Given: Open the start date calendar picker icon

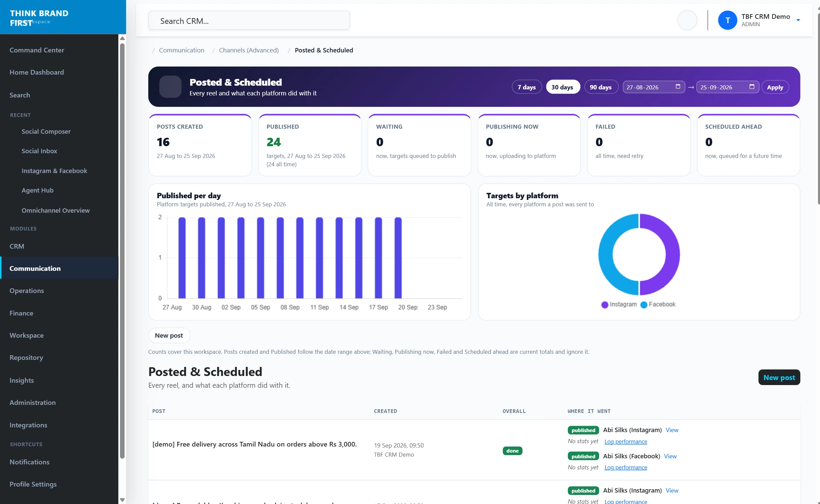Looking at the screenshot, I should click(678, 87).
